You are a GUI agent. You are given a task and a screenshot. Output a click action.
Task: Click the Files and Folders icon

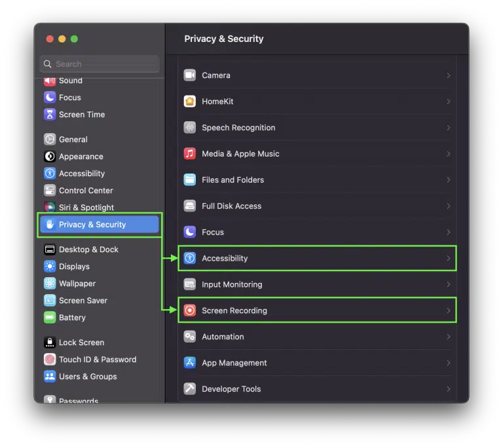189,179
